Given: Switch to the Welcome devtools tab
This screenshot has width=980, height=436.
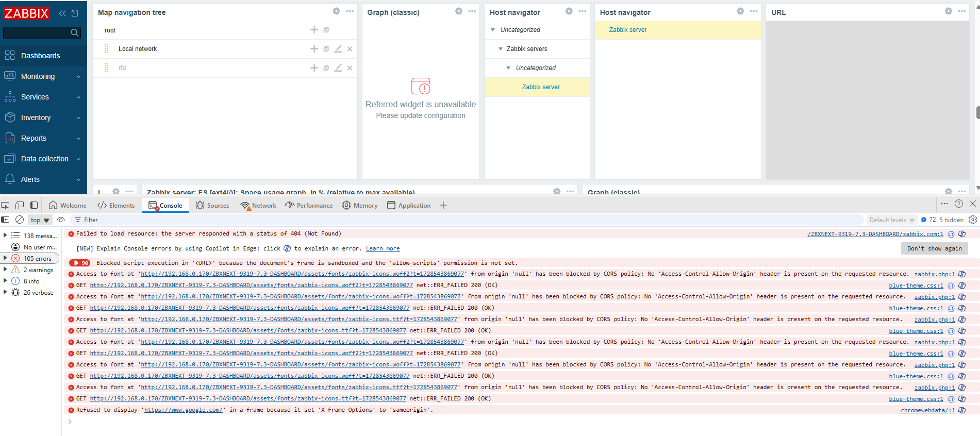Looking at the screenshot, I should coord(68,205).
